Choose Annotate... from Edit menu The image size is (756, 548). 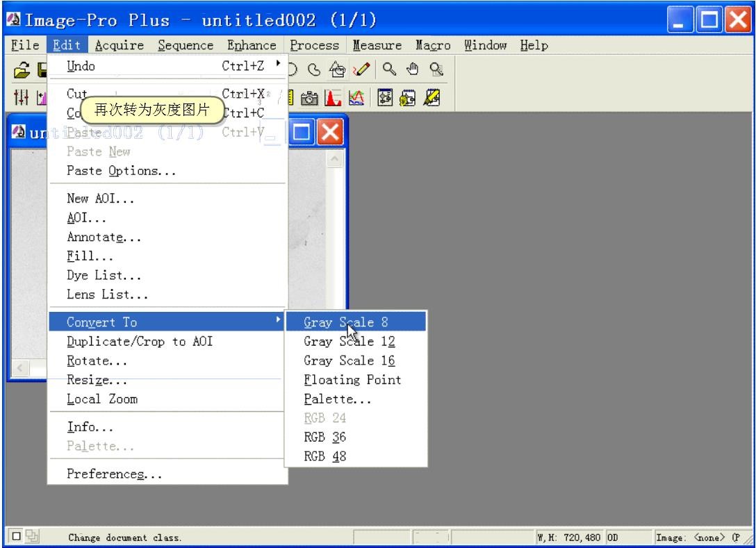click(x=167, y=237)
